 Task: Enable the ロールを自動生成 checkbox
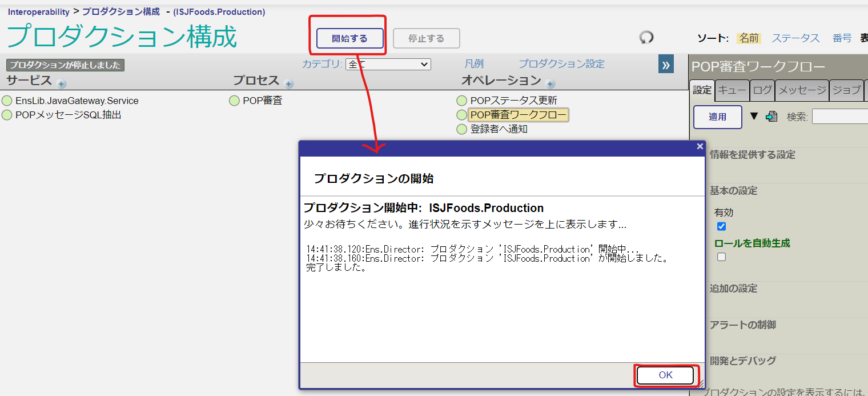click(721, 257)
